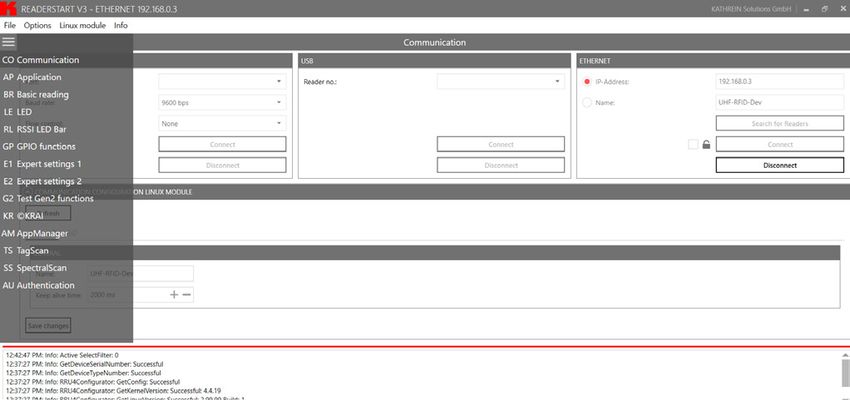Open the Application page in sidebar
Screen dimensions: 850x400
click(x=66, y=77)
